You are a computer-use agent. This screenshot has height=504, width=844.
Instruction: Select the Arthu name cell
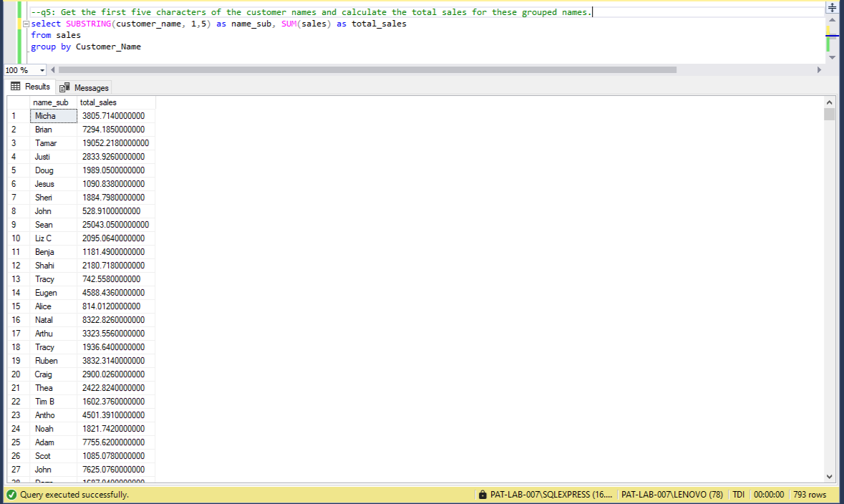pos(53,334)
